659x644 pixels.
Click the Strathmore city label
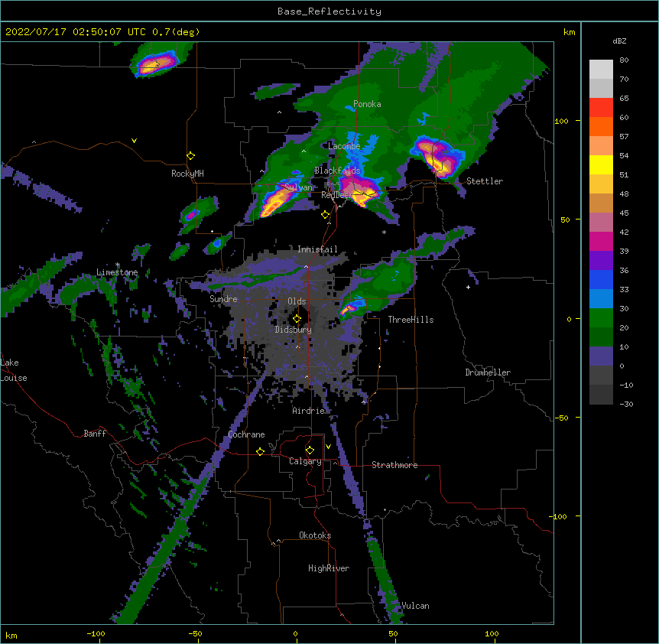[394, 465]
